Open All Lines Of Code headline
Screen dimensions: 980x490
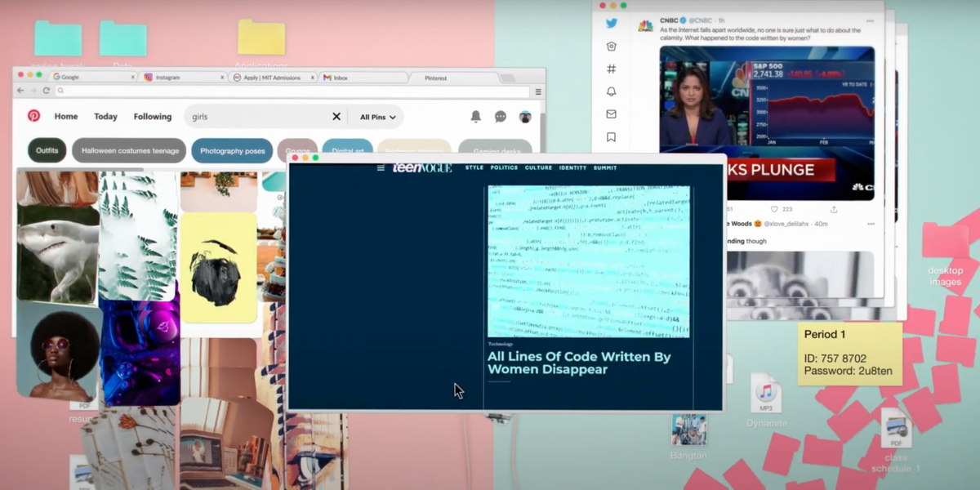[579, 363]
